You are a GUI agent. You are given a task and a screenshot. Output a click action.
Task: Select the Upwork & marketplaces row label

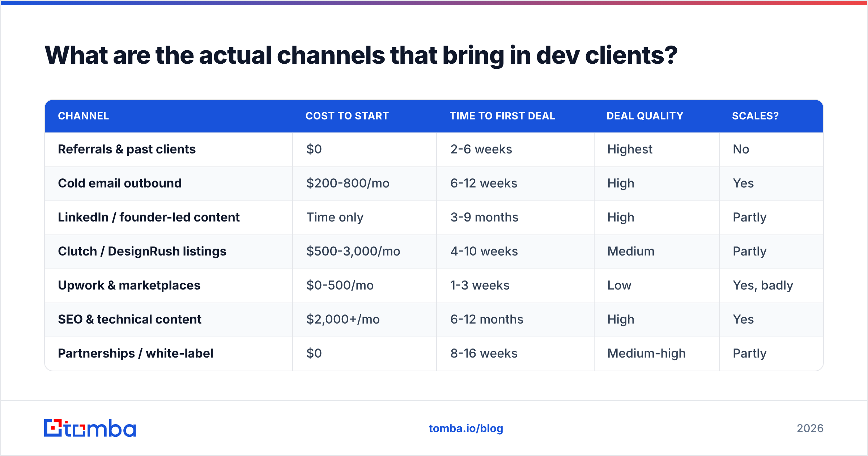click(129, 285)
